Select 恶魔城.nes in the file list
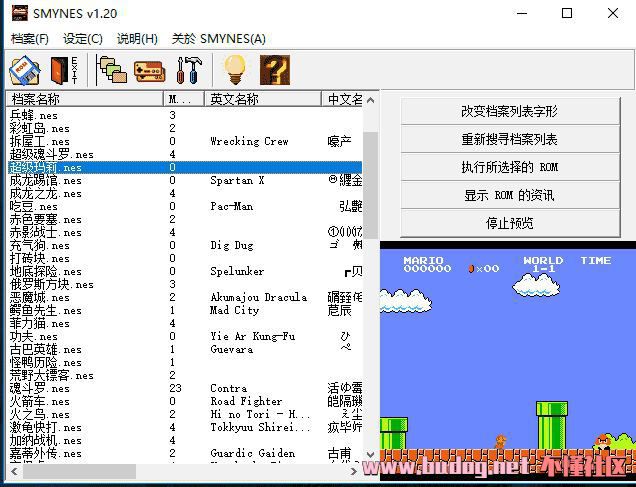This screenshot has height=487, width=636. coord(40,297)
